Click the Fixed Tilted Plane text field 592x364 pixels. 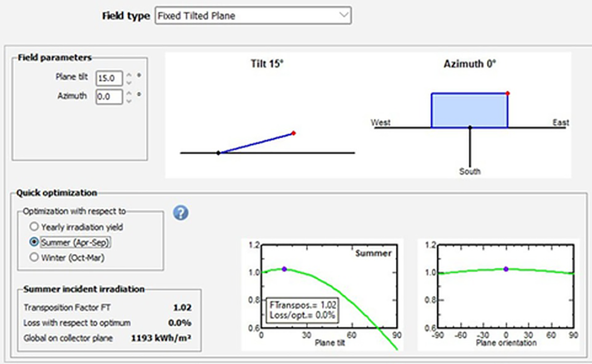click(x=247, y=16)
